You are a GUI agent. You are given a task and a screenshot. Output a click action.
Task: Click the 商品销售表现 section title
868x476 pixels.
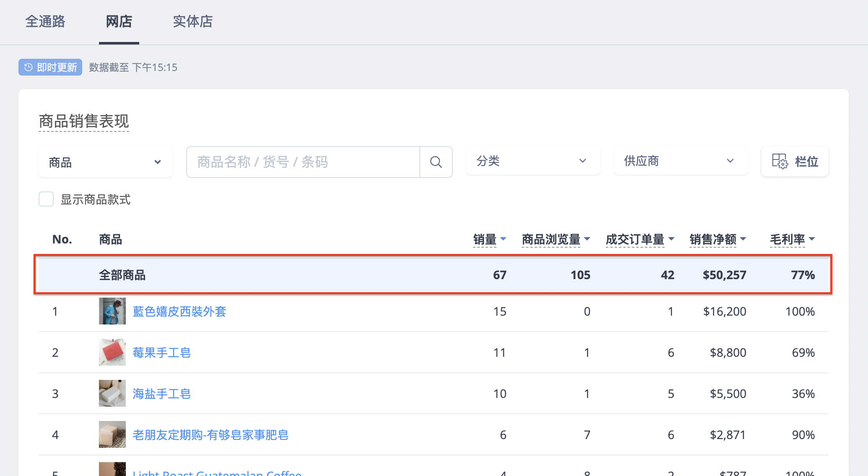pyautogui.click(x=84, y=121)
